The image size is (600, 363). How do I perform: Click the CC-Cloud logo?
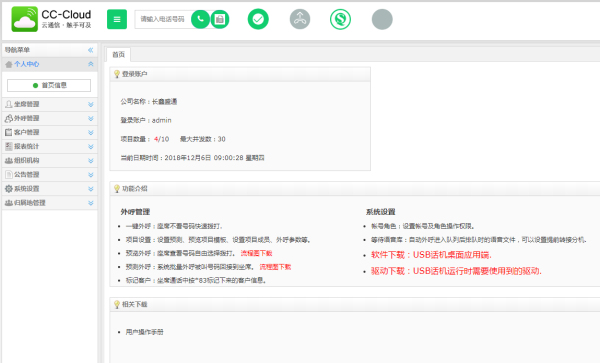pyautogui.click(x=51, y=19)
